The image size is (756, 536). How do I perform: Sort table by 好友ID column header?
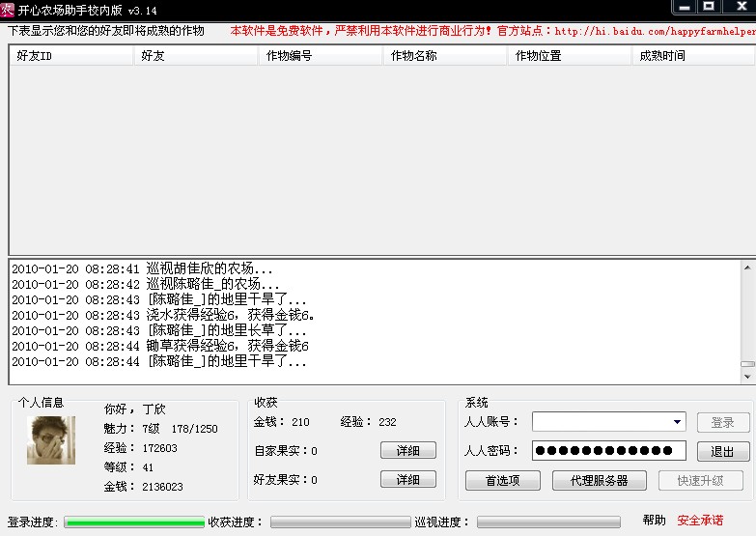70,56
